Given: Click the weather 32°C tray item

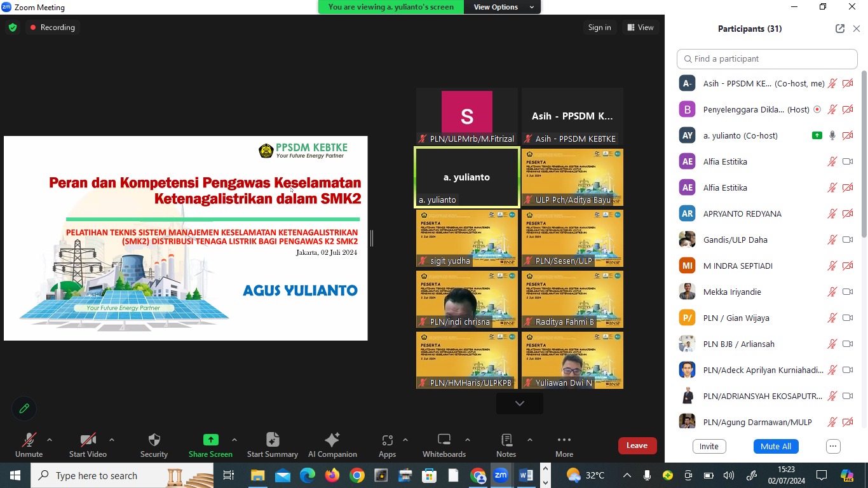Looking at the screenshot, I should click(586, 475).
